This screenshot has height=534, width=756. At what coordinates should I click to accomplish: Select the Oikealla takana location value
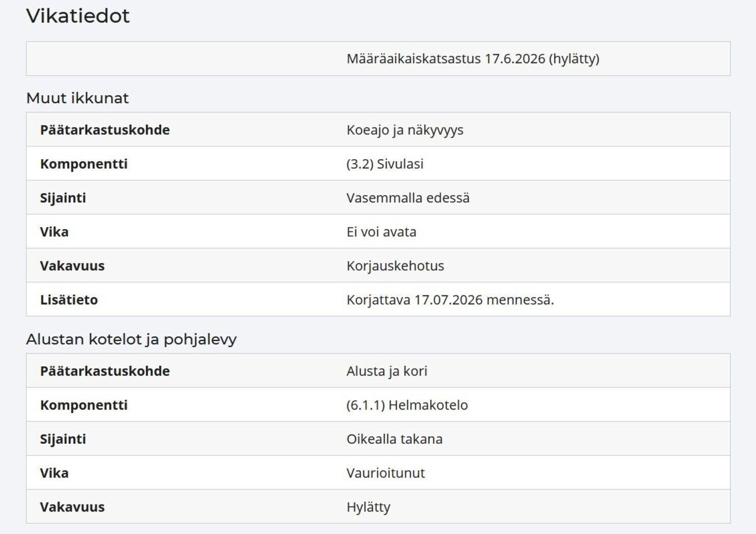(395, 439)
